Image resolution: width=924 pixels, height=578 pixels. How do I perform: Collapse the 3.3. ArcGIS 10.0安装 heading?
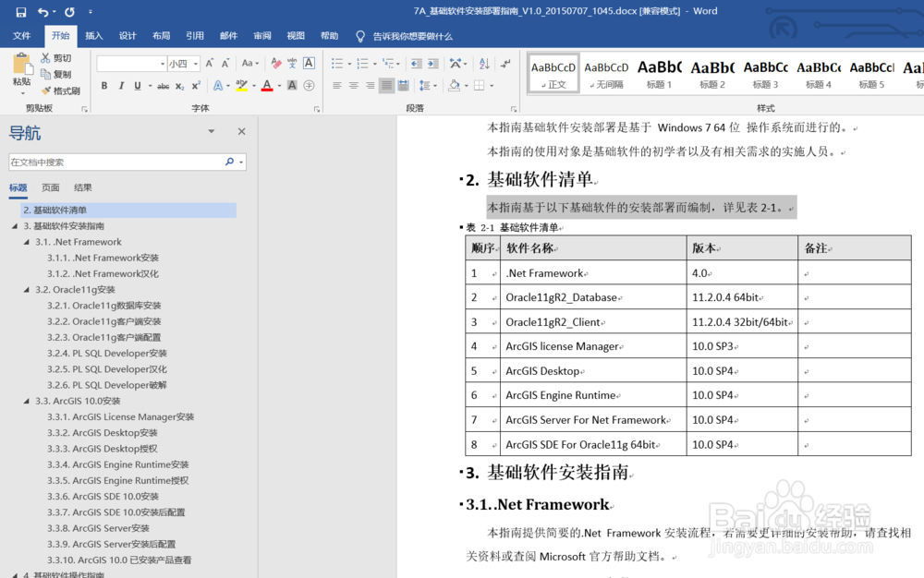click(27, 401)
